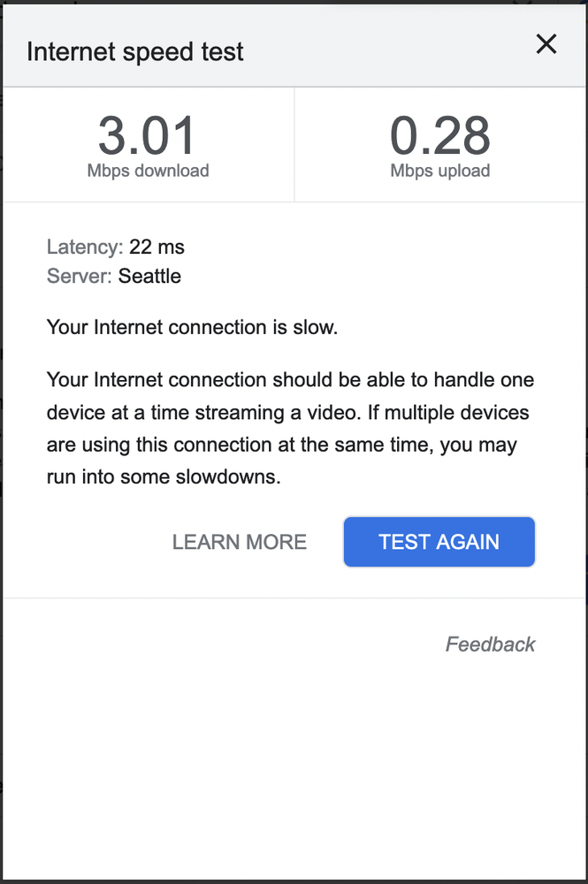588x884 pixels.
Task: Select the Seattle server name
Action: point(149,276)
